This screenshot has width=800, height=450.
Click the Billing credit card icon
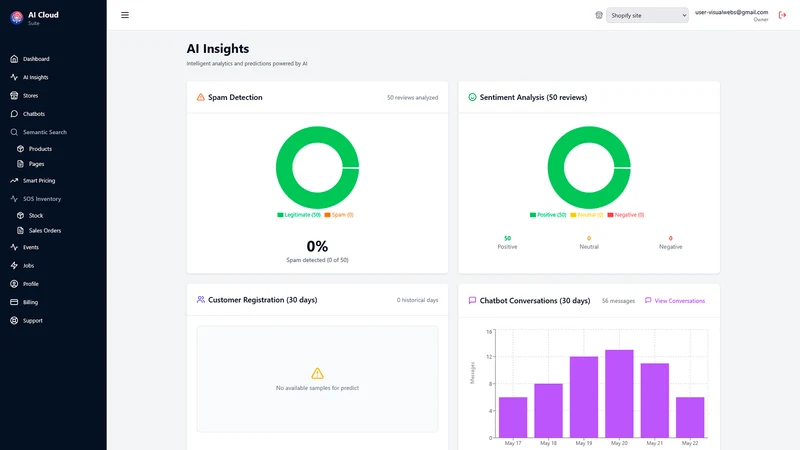pyautogui.click(x=14, y=302)
